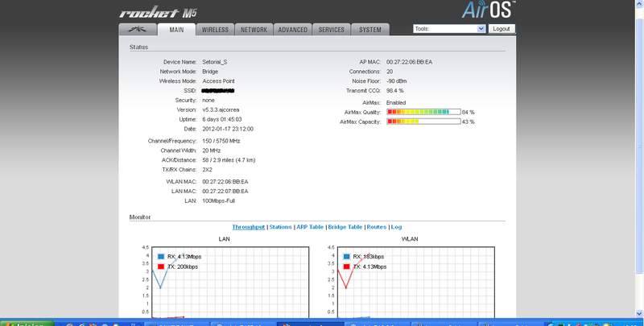Click the LAN RX blue legend square
644x326 pixels.
click(161, 257)
